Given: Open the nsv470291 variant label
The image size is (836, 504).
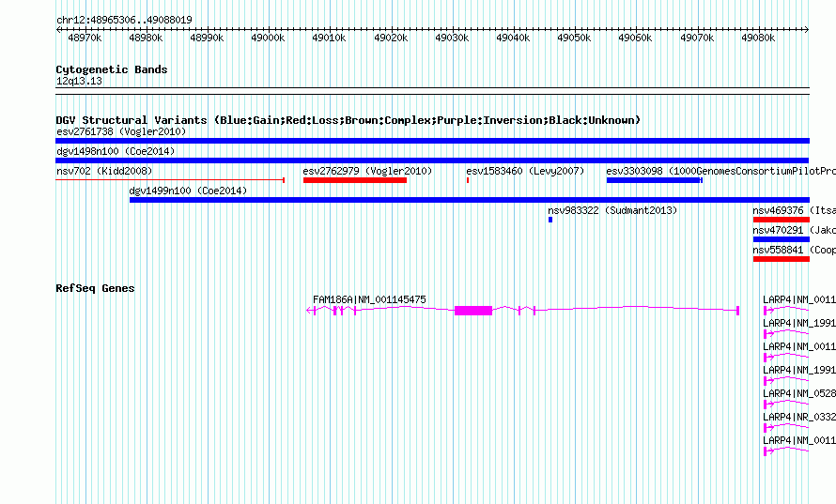Looking at the screenshot, I should click(x=794, y=230).
